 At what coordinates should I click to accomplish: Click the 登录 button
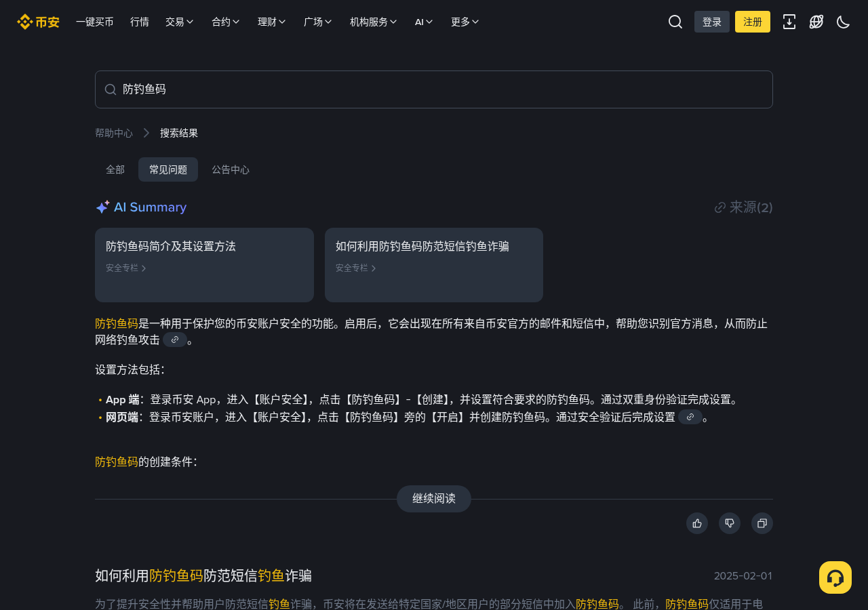712,22
